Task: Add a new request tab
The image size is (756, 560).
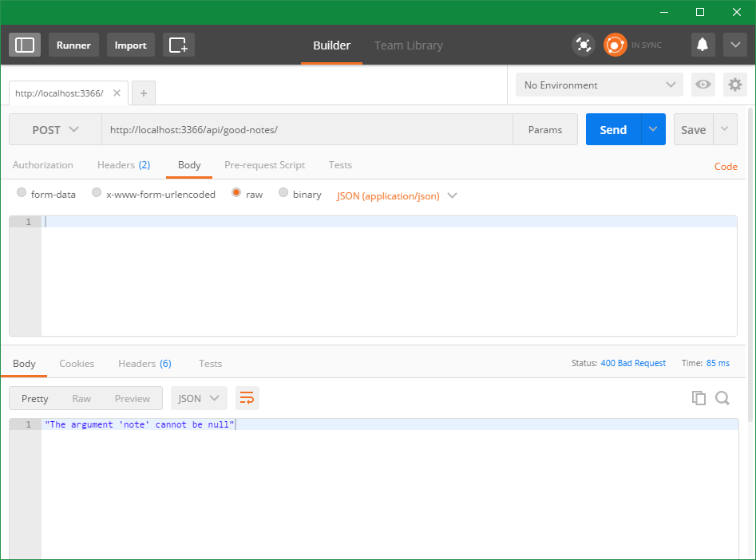Action: tap(144, 93)
